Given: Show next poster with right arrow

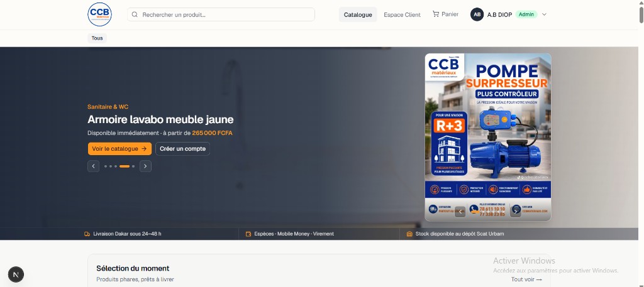Looking at the screenshot, I should pos(516,212).
